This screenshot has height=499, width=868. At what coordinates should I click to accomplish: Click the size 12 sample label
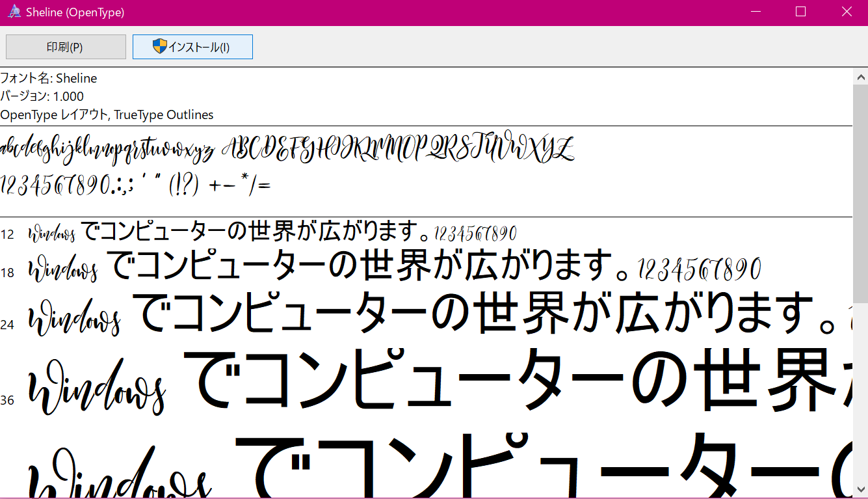click(x=7, y=234)
